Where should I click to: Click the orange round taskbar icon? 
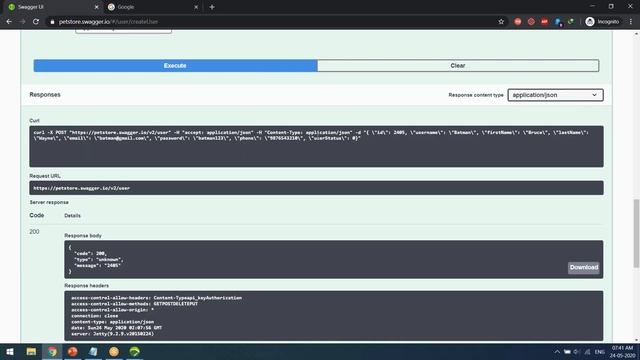click(114, 351)
